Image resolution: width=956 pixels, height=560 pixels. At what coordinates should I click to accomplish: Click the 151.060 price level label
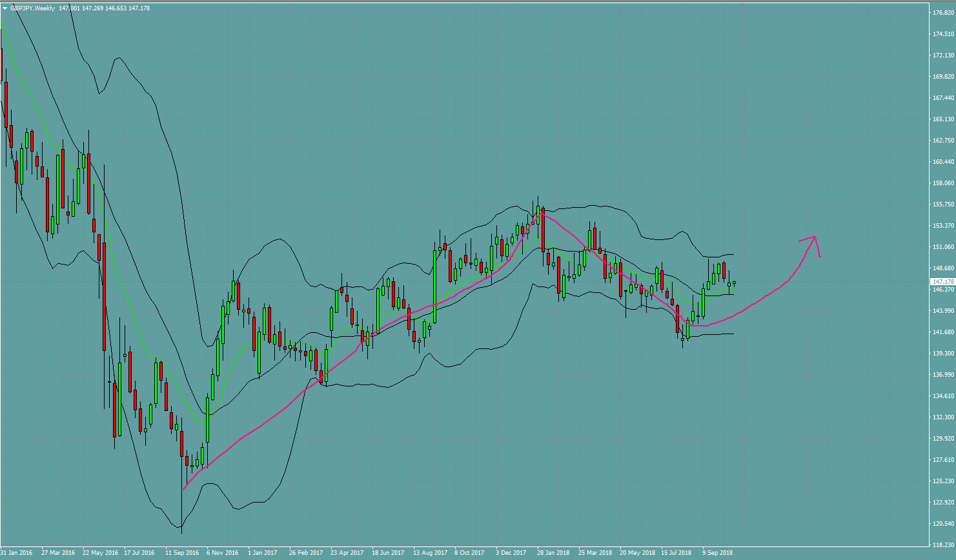943,247
